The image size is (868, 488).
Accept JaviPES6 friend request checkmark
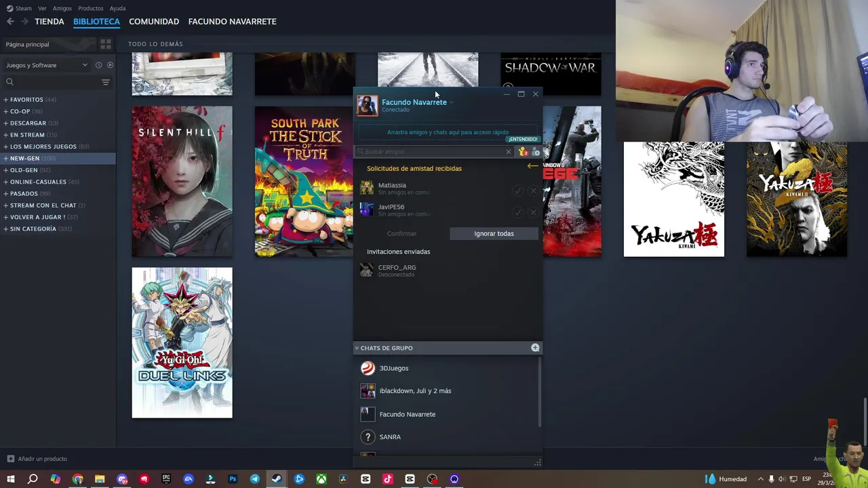[518, 212]
